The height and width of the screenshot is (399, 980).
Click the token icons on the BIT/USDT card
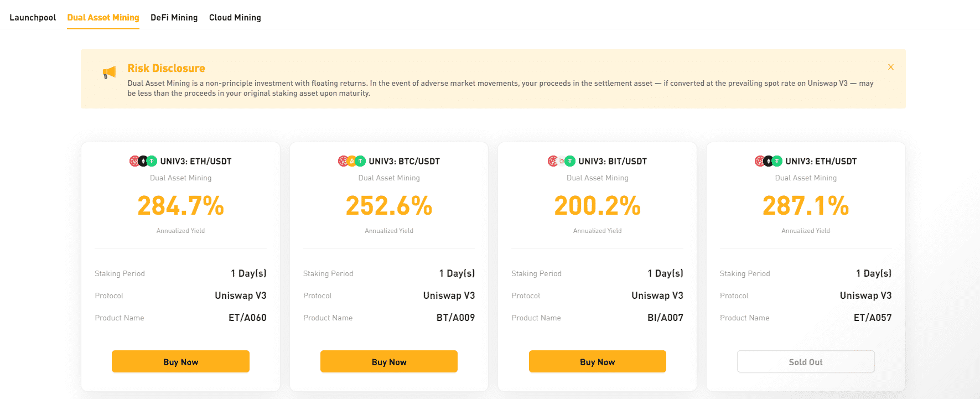(x=561, y=161)
